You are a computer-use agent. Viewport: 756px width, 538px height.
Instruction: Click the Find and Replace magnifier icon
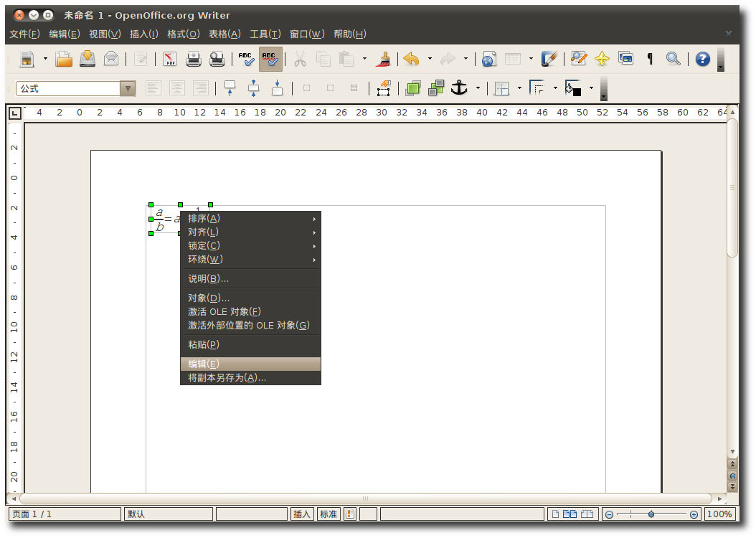[x=673, y=59]
